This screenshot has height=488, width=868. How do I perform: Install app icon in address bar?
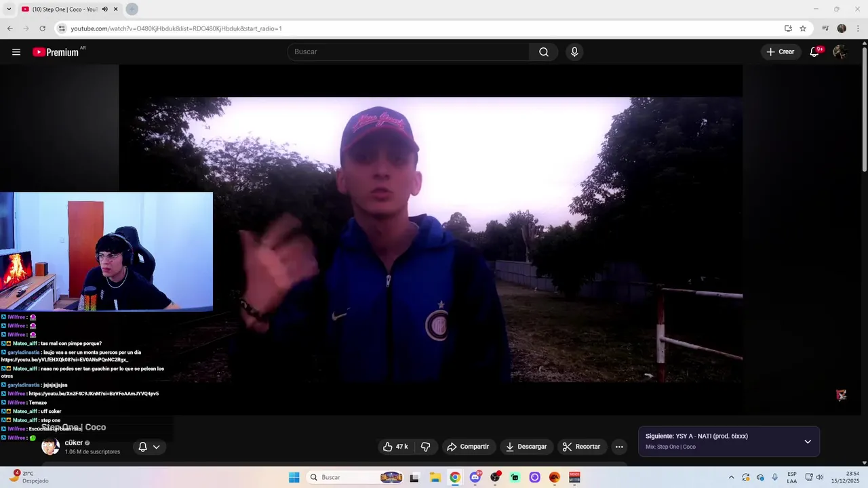(x=788, y=28)
